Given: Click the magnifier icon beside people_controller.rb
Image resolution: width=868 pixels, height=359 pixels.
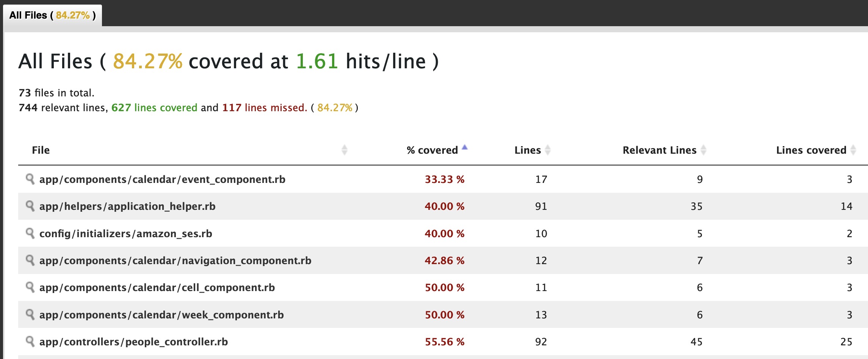Looking at the screenshot, I should 31,342.
